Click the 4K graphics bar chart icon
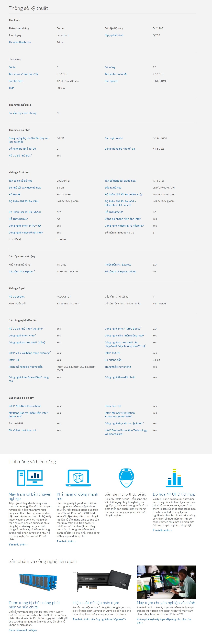Image resolution: width=212 pixels, height=644 pixels. point(174,478)
